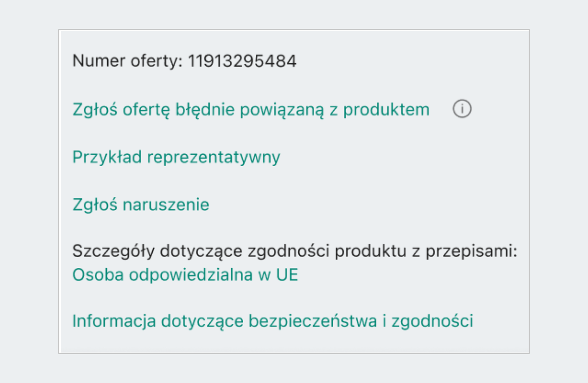Select the "Zgłoś naruszenie" link
Image resolution: width=588 pixels, height=383 pixels.
[x=141, y=204]
